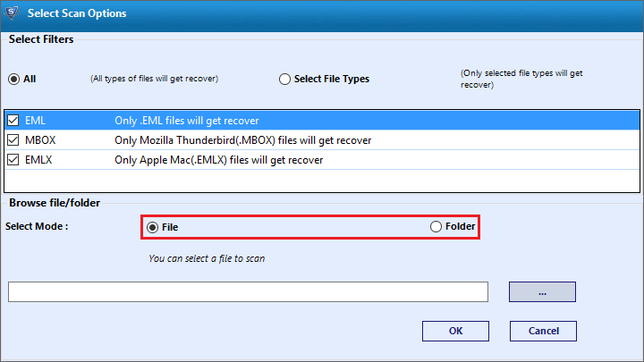Toggle the MBOX checkbox
The image size is (644, 362).
pyautogui.click(x=13, y=140)
